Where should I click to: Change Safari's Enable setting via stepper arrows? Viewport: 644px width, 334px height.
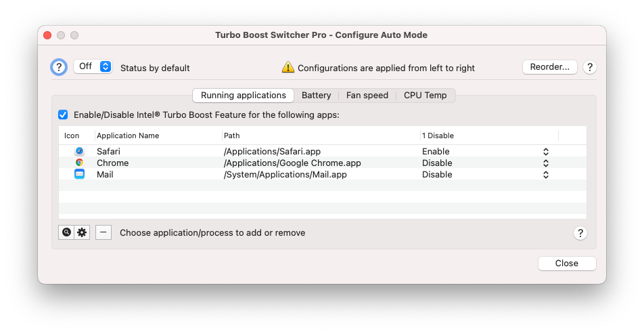[546, 152]
